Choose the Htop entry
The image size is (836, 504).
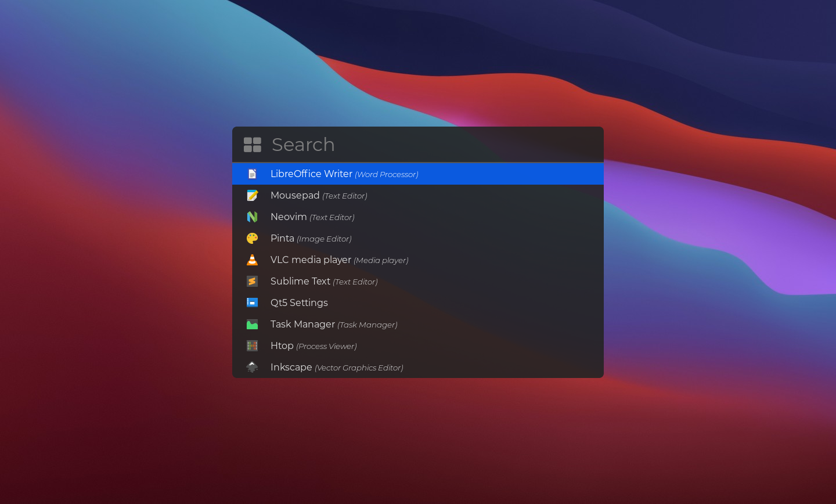coord(418,345)
